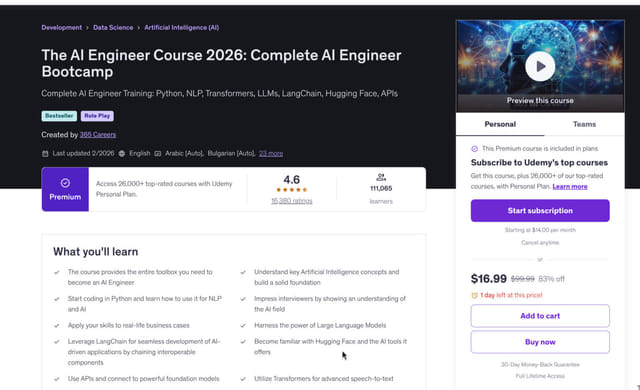Click the $16.99 price
This screenshot has width=640, height=390.
[x=489, y=279]
